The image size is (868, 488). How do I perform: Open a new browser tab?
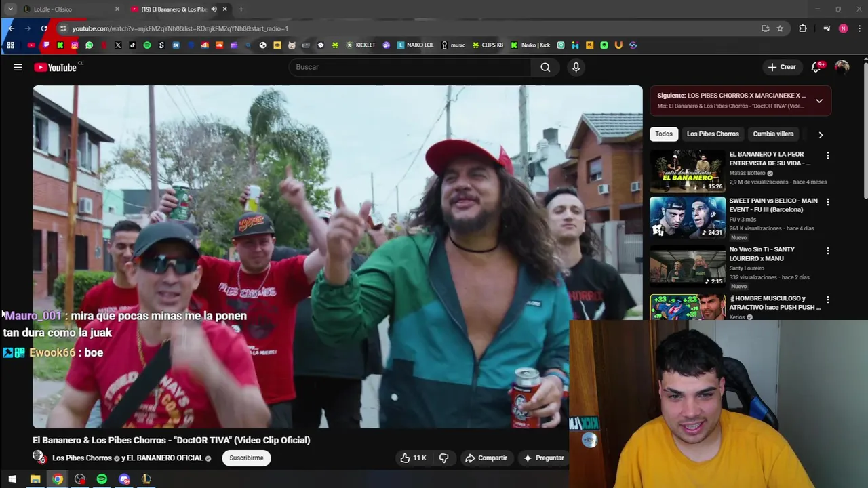[241, 9]
